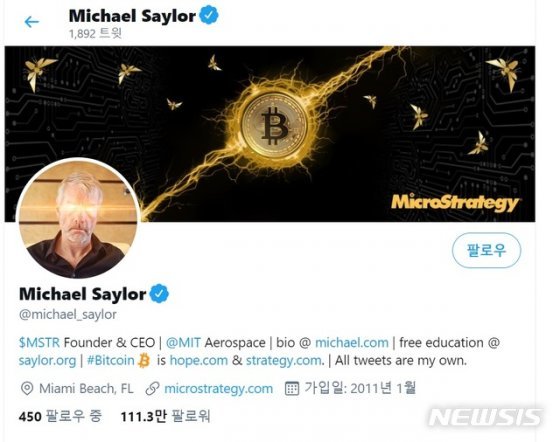Click the calendar join date icon
Image resolution: width=560 pixels, height=442 pixels.
(x=291, y=388)
